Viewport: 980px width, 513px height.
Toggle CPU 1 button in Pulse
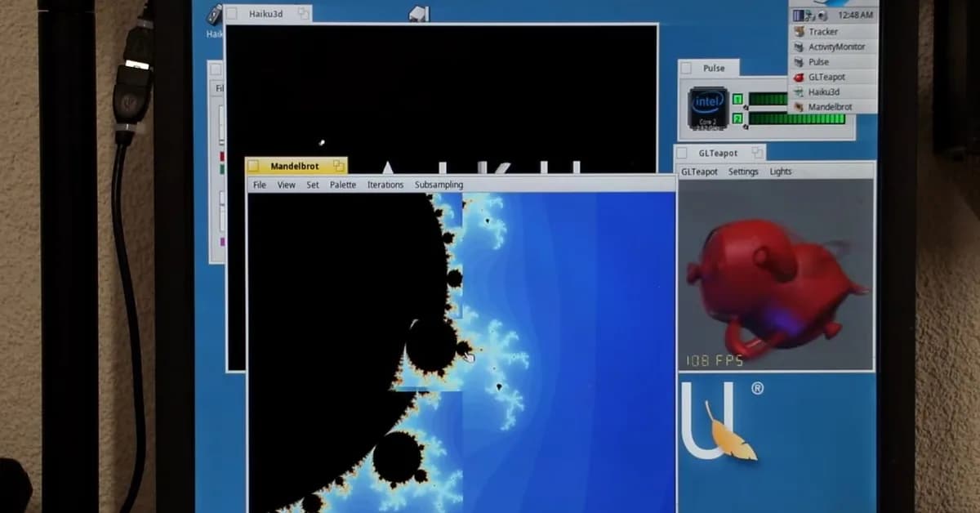(737, 100)
